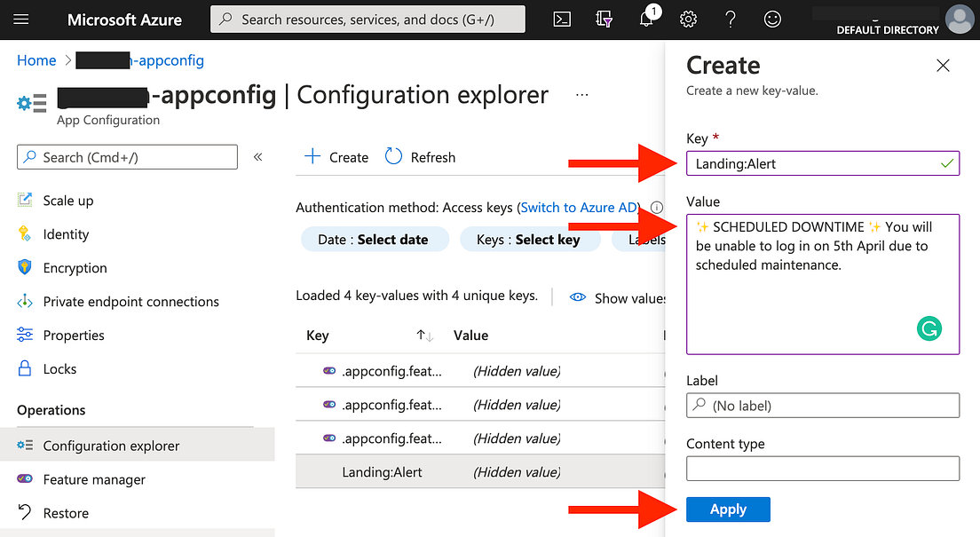Open the notifications bell
Viewport: 980px width, 537px height.
[647, 19]
